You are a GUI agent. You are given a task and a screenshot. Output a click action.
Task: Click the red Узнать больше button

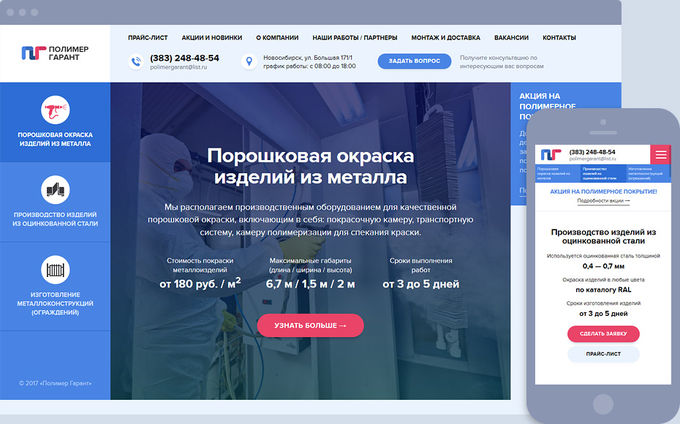click(x=310, y=325)
